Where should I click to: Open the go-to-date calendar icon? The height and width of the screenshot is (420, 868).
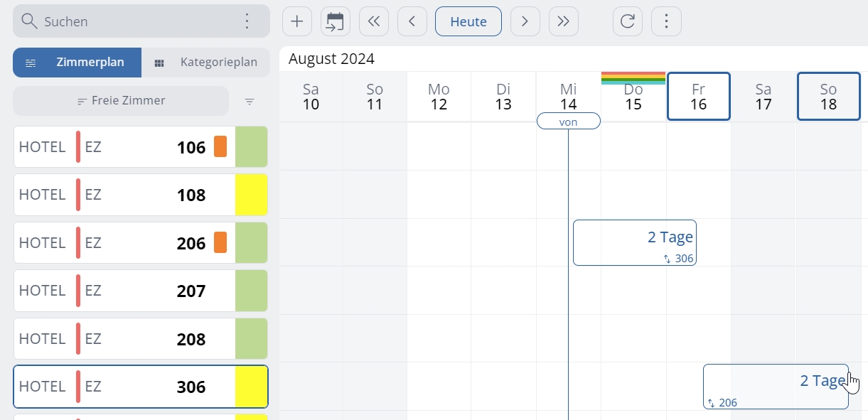(x=336, y=21)
